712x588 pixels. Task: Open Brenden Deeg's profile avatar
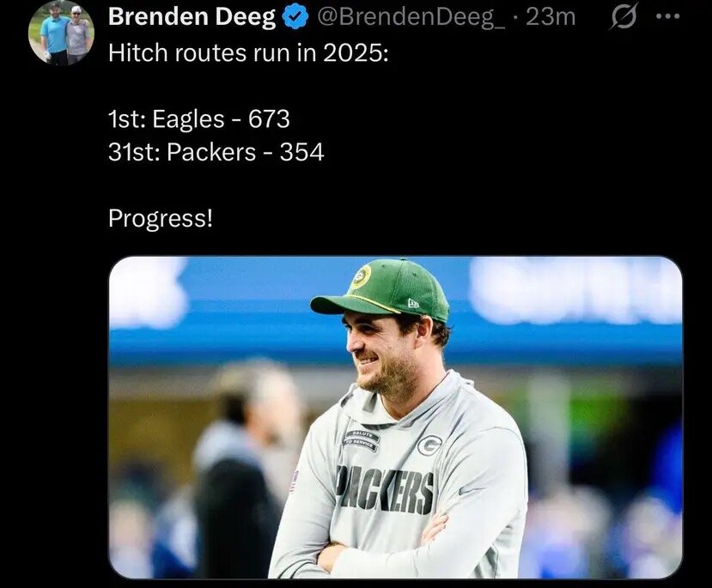point(60,33)
